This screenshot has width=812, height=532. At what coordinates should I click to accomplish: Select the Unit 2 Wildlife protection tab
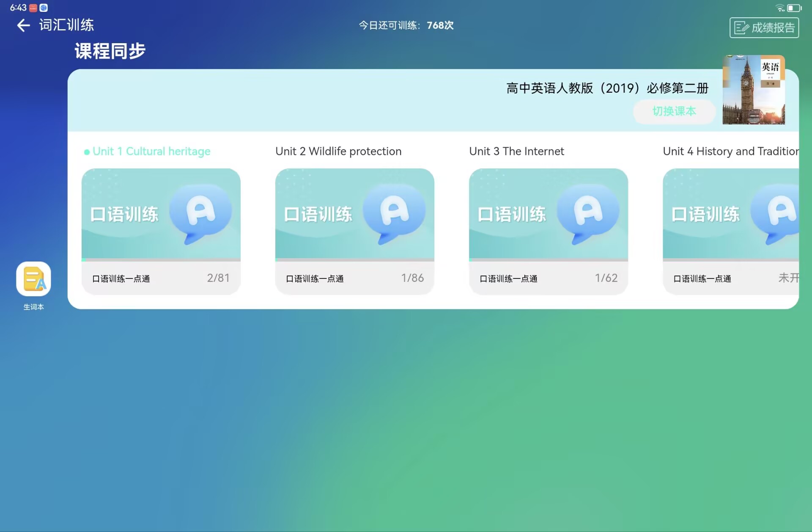[338, 151]
